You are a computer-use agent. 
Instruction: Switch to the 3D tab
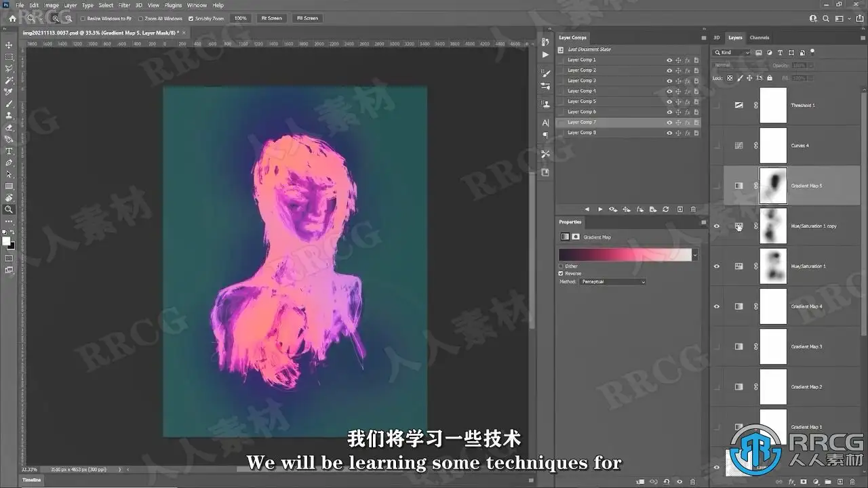pyautogui.click(x=717, y=38)
